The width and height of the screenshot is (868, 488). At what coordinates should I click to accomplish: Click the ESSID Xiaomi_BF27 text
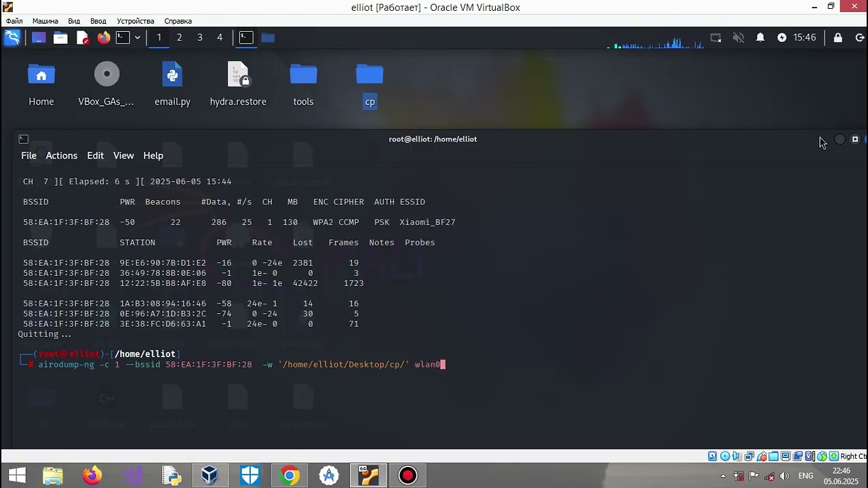point(427,222)
